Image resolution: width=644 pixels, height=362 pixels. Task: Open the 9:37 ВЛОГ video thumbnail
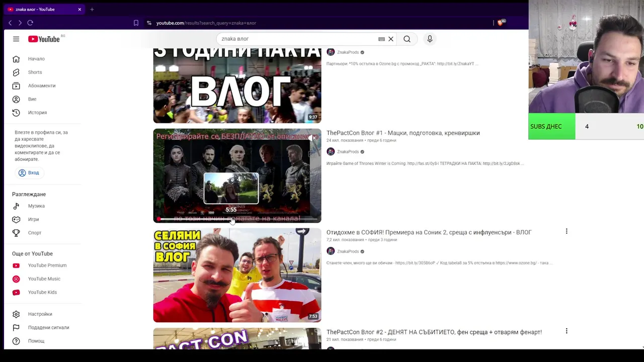[x=237, y=85]
